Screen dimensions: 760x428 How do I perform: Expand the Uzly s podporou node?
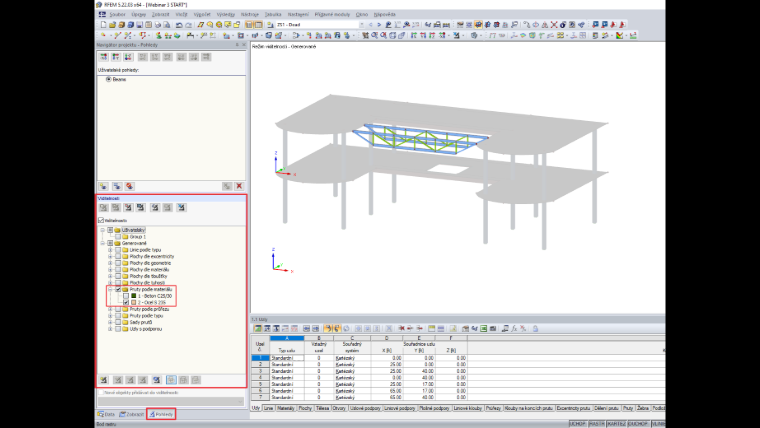[x=110, y=329]
